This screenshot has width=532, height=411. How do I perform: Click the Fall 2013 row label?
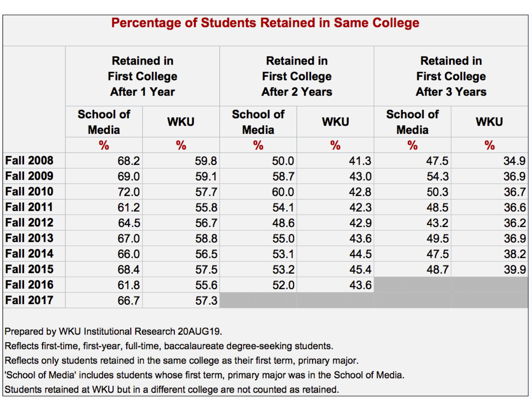pos(29,238)
